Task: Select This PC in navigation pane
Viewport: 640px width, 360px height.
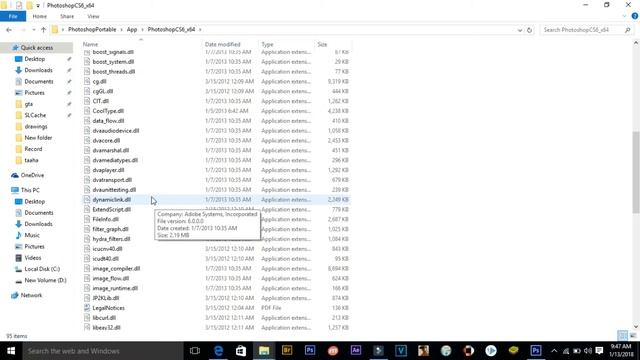Action: point(30,190)
